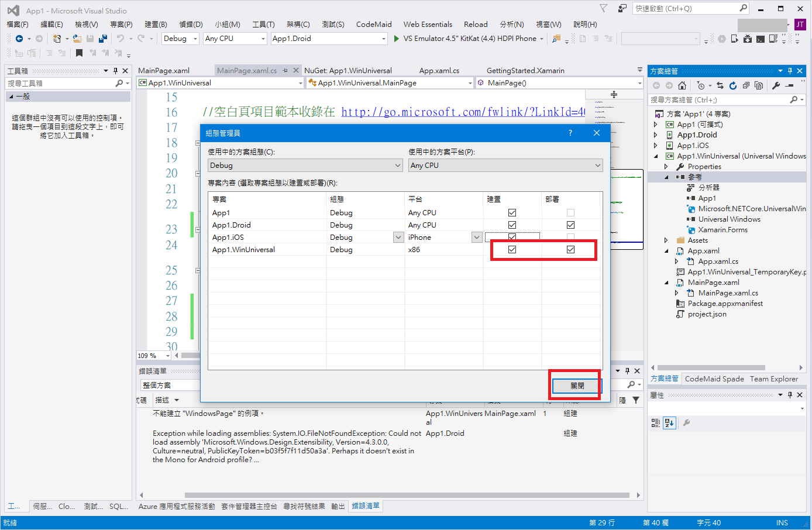The height and width of the screenshot is (530, 812).
Task: Click the Save All toolbar icon
Action: click(103, 39)
